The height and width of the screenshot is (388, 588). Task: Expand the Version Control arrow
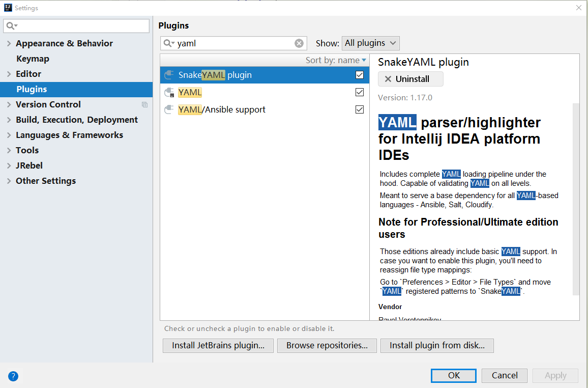click(x=9, y=105)
